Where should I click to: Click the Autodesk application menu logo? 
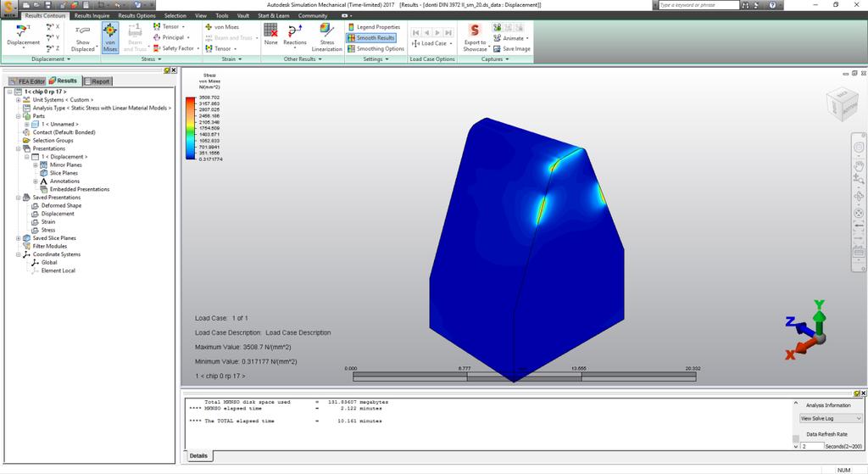(10, 8)
